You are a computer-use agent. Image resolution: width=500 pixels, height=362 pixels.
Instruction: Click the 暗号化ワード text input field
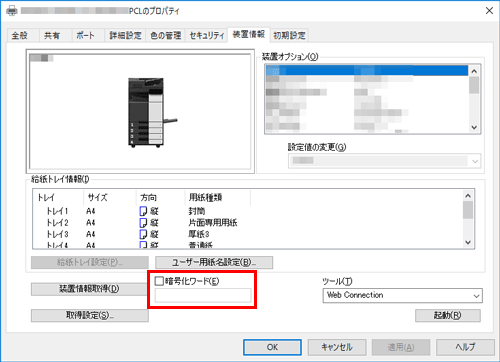click(x=203, y=295)
